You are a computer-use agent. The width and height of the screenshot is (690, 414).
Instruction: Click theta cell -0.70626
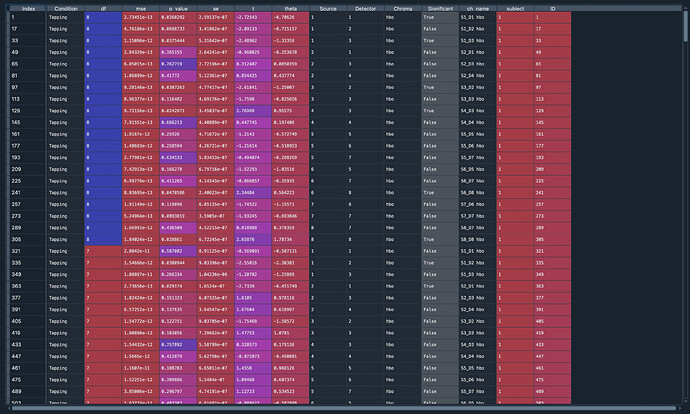tap(290, 17)
